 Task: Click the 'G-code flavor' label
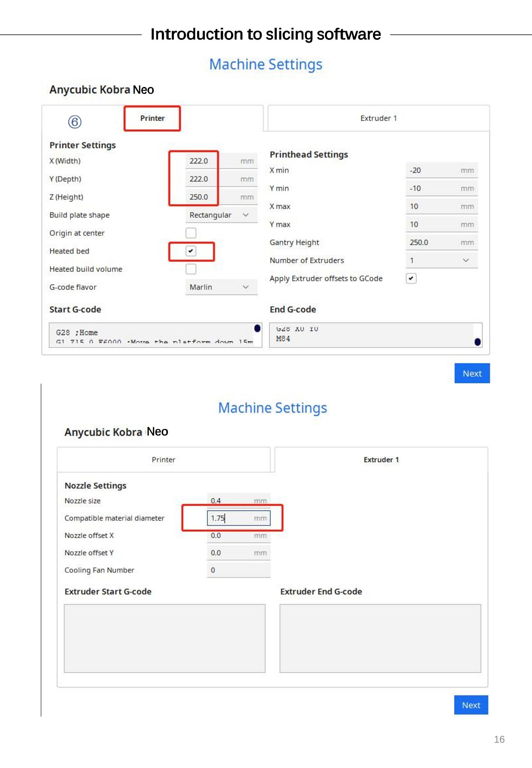(73, 287)
